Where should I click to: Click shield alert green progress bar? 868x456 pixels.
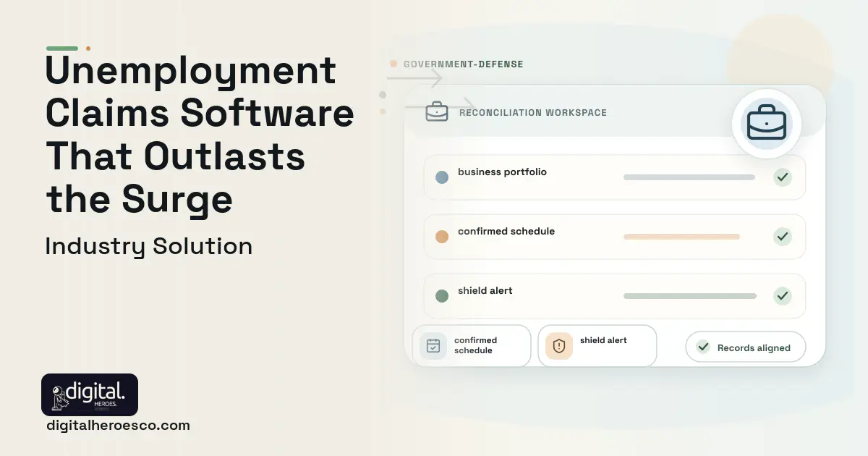tap(690, 296)
